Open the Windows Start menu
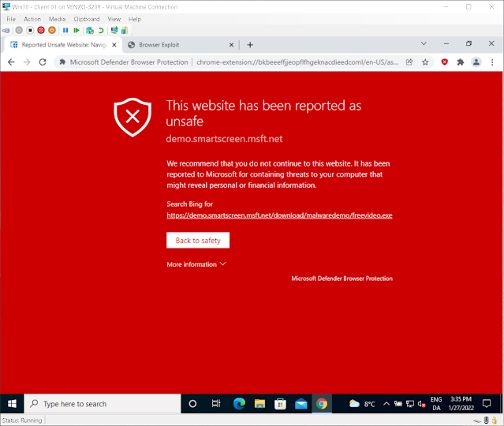504x426 pixels. tap(12, 403)
